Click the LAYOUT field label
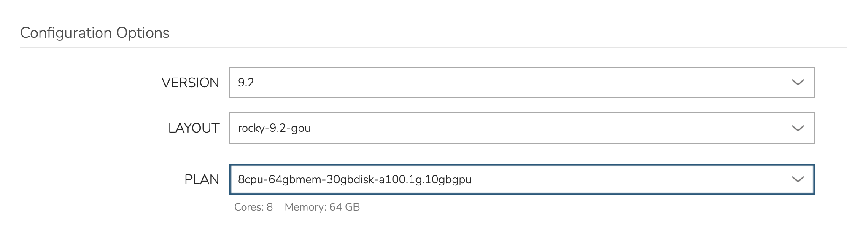This screenshot has height=225, width=868. (194, 128)
